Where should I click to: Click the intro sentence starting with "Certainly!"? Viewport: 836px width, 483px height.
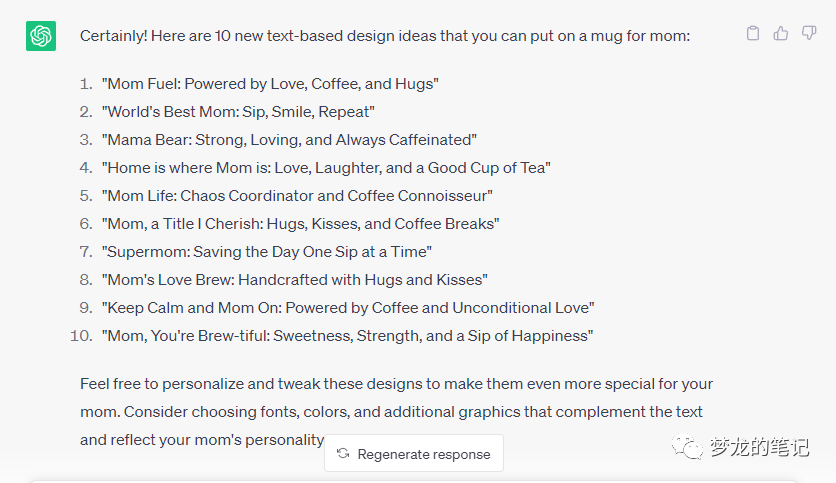click(385, 36)
